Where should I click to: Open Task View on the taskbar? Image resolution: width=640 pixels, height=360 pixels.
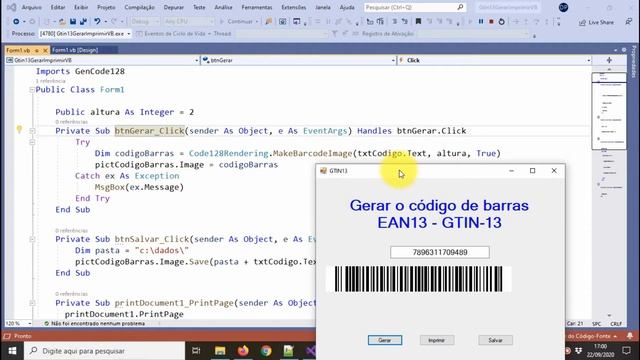196,351
